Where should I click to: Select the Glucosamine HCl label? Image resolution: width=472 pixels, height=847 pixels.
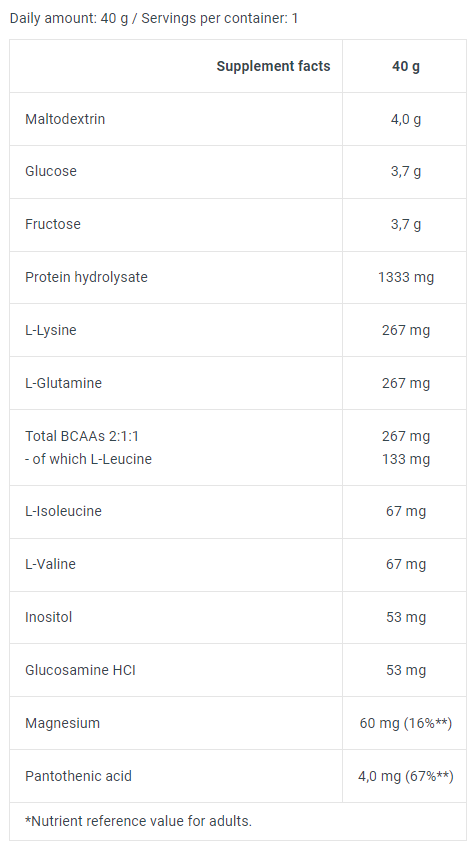pyautogui.click(x=80, y=670)
